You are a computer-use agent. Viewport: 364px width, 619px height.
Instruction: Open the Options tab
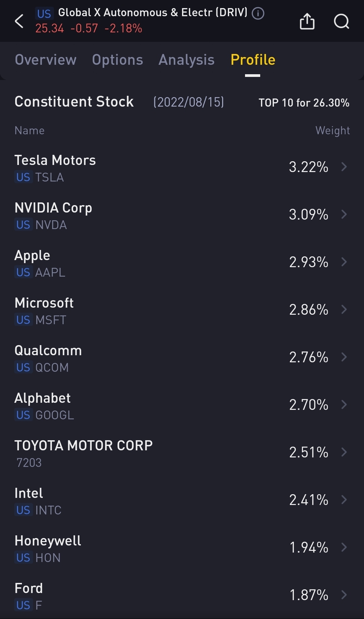point(117,60)
